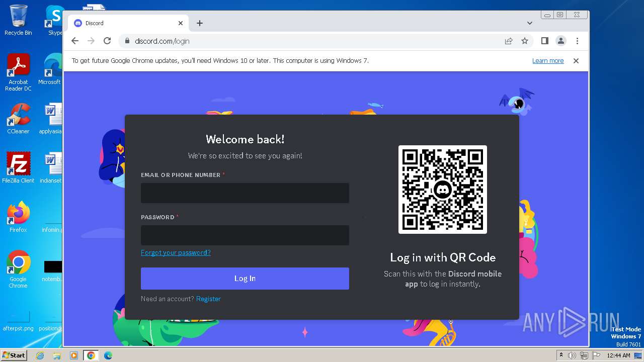Screen dimensions: 644x362
Task: Open Google Chrome desktop shortcut
Action: [x=18, y=269]
